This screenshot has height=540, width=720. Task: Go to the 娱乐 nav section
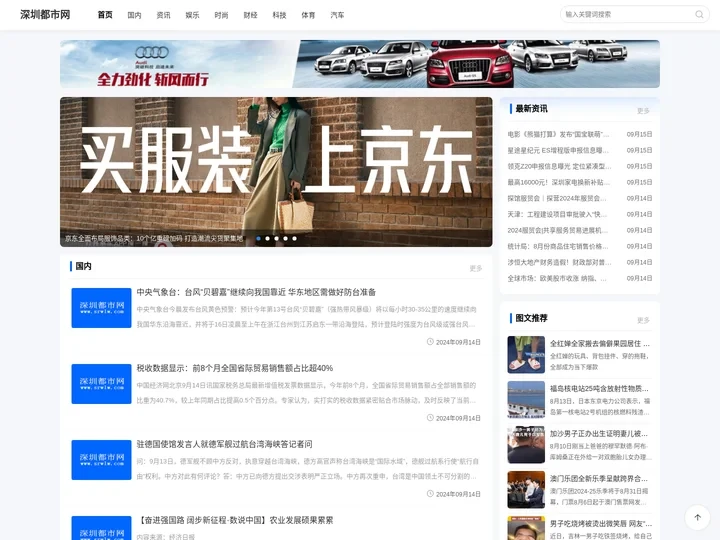192,15
